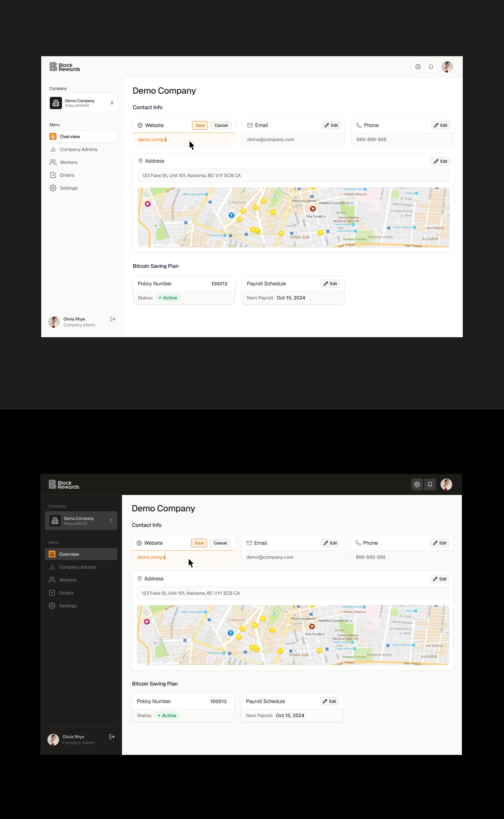Click blue cocktail marker on dark-theme map
This screenshot has height=819, width=504.
click(230, 633)
